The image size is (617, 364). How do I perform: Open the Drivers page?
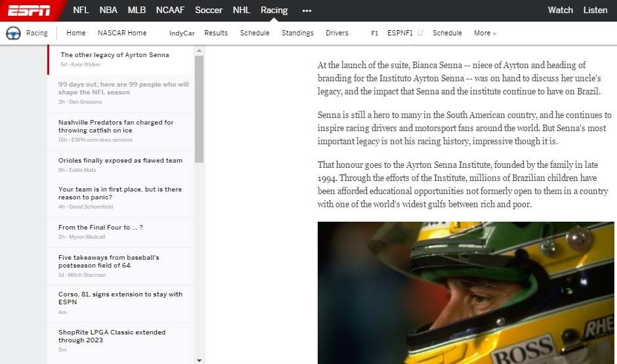pyautogui.click(x=337, y=33)
